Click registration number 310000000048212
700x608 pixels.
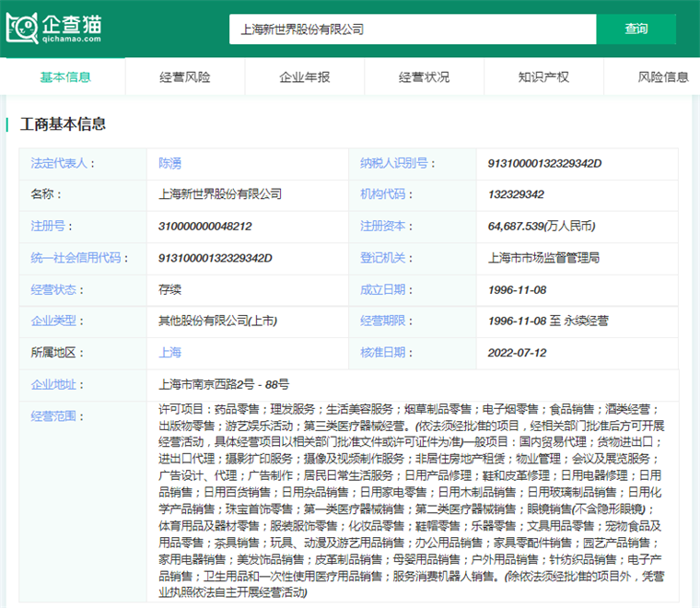(x=204, y=227)
